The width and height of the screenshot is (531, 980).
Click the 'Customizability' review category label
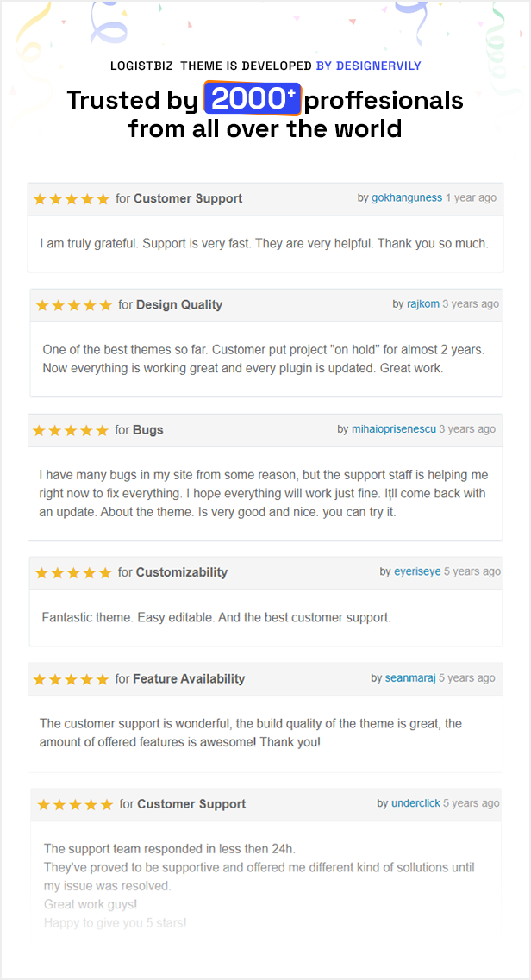click(x=182, y=572)
